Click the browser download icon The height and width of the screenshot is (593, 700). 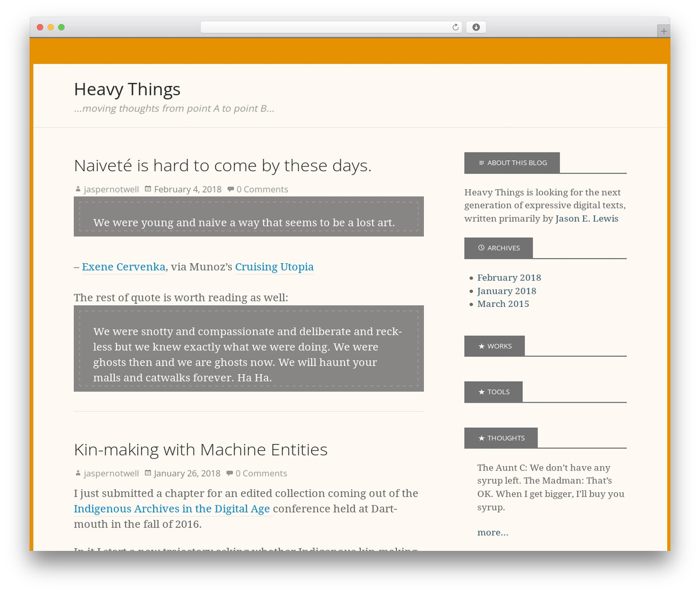tap(476, 27)
